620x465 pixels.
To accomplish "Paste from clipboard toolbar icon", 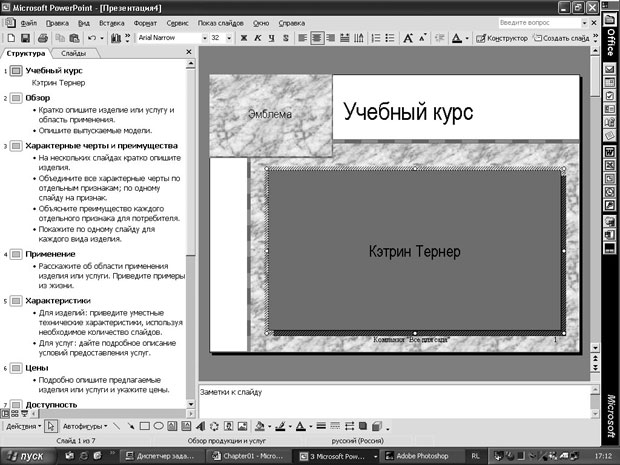I will click(74, 38).
